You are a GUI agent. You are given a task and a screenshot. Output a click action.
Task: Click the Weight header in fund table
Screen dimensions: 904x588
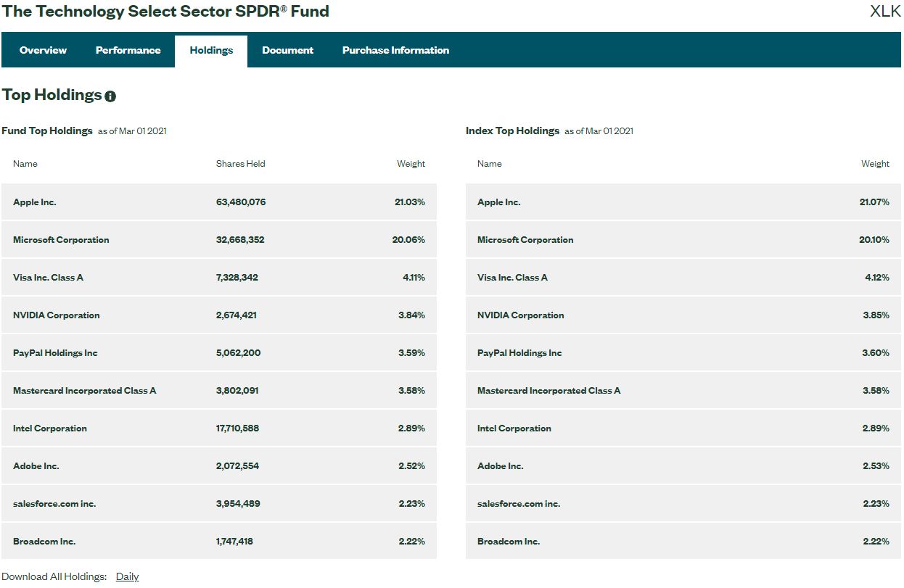[411, 163]
